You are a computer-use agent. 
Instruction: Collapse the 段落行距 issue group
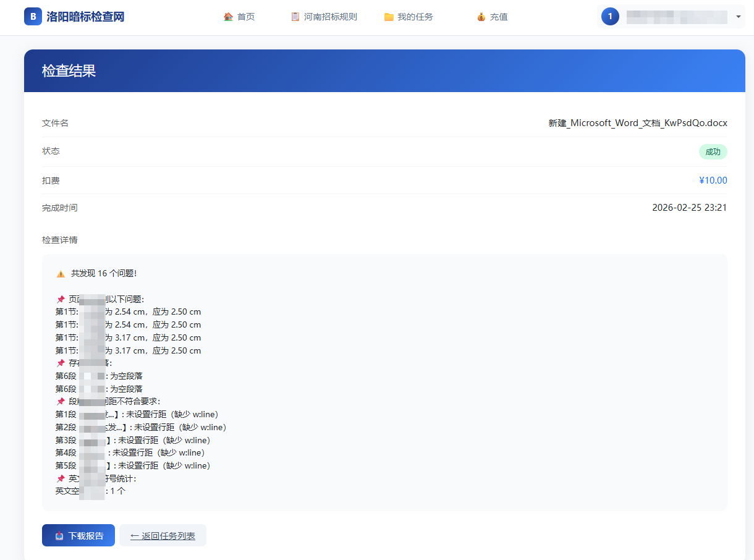pyautogui.click(x=60, y=401)
